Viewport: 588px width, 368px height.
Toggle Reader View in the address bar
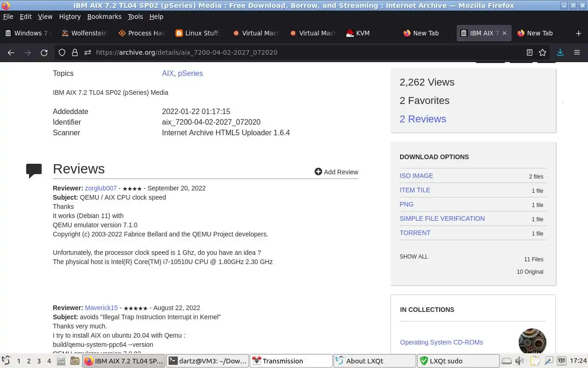(530, 52)
